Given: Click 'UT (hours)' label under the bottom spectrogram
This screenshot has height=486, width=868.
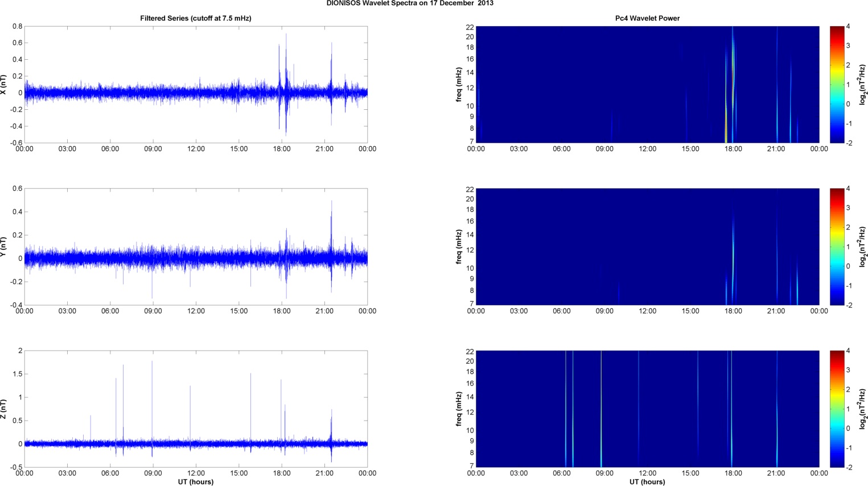Looking at the screenshot, I should [x=647, y=482].
